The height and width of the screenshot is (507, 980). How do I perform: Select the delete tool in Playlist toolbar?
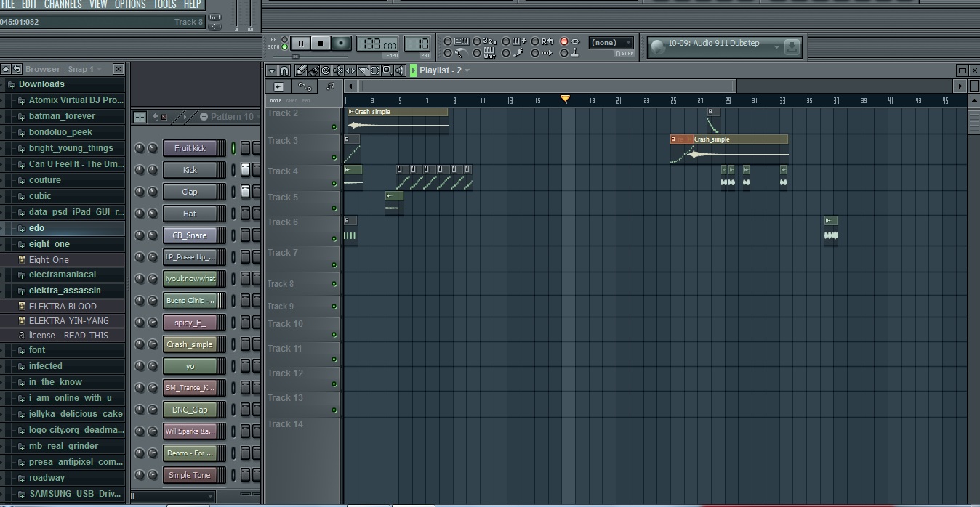click(326, 70)
